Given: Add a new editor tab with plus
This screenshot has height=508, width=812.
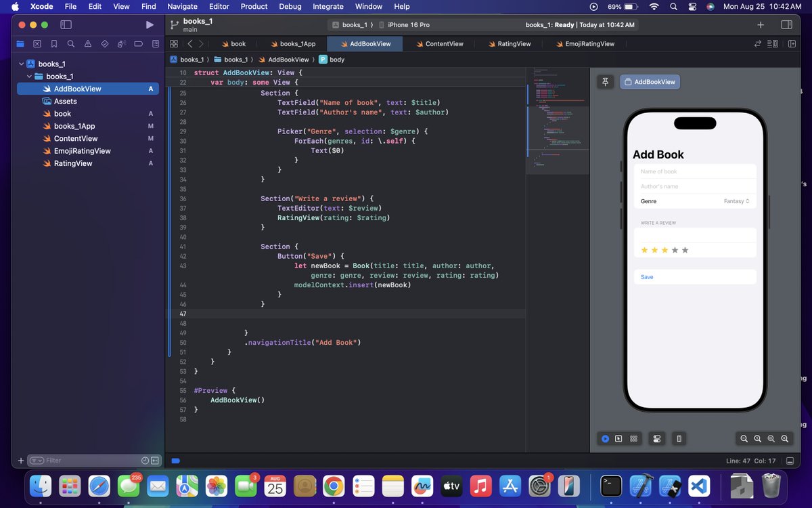Looking at the screenshot, I should [x=761, y=25].
